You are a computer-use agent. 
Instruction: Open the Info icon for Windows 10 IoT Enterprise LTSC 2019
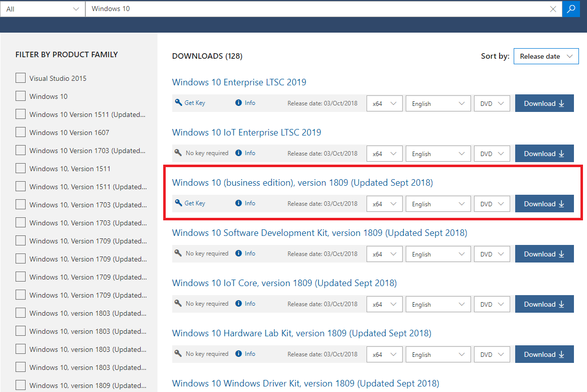point(239,153)
